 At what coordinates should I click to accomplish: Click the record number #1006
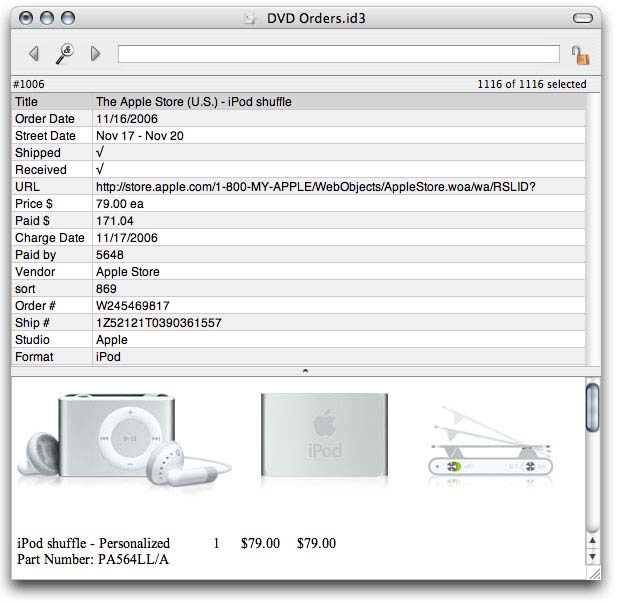tap(29, 84)
